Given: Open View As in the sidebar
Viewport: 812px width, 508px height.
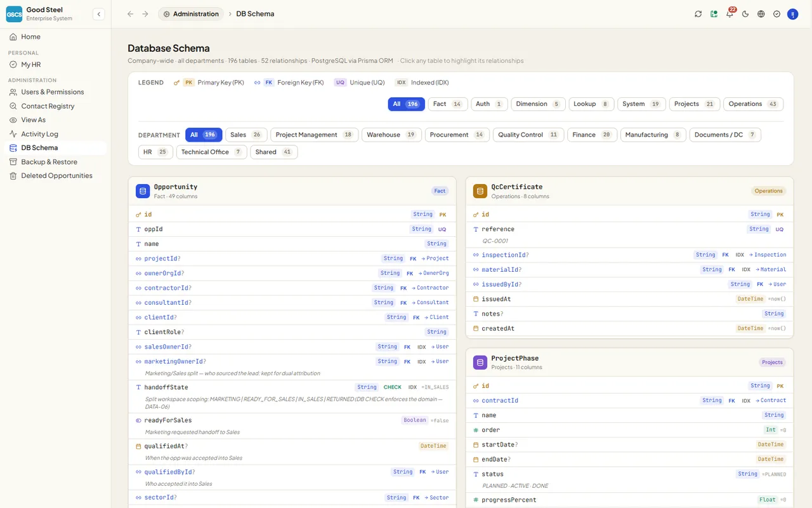Looking at the screenshot, I should pyautogui.click(x=56, y=120).
